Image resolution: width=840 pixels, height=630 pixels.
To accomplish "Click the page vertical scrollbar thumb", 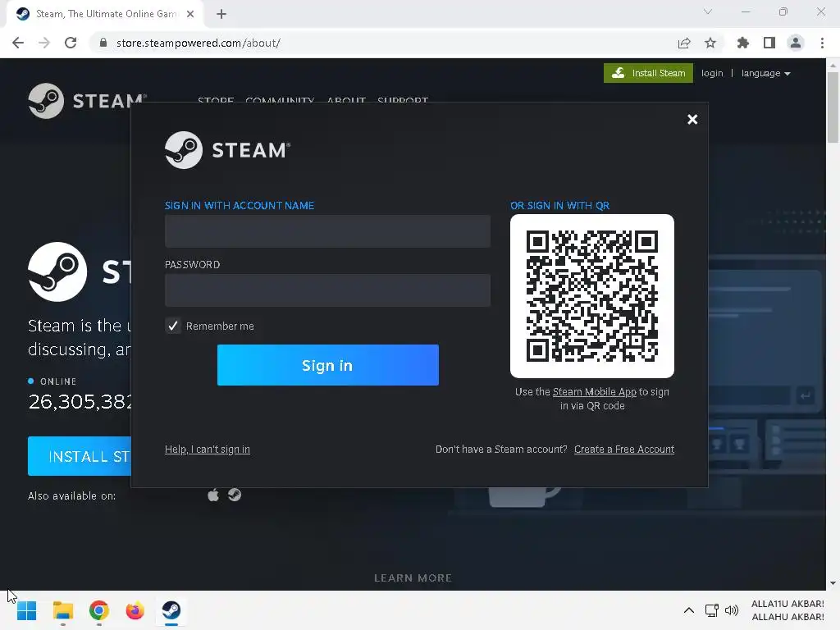I will click(833, 107).
